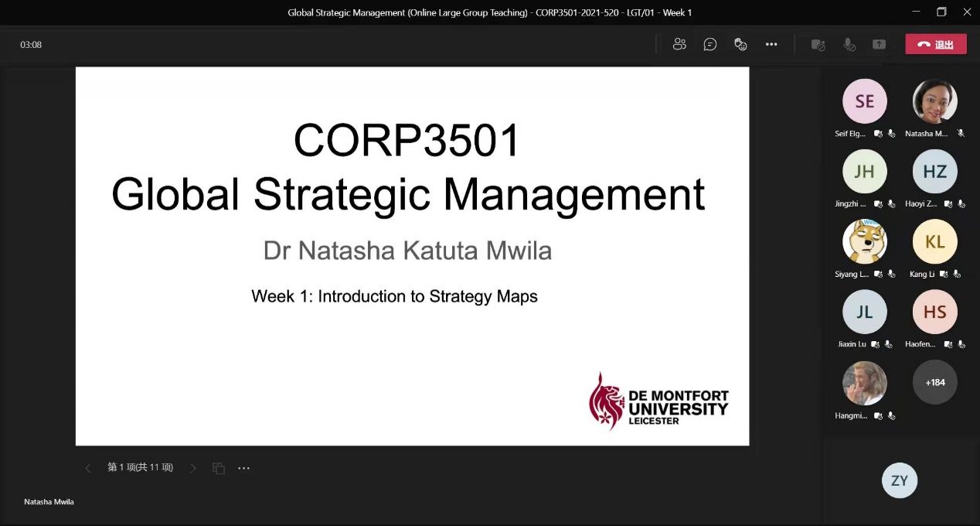The image size is (980, 526).
Task: Toggle the camera on or off
Action: point(818,44)
